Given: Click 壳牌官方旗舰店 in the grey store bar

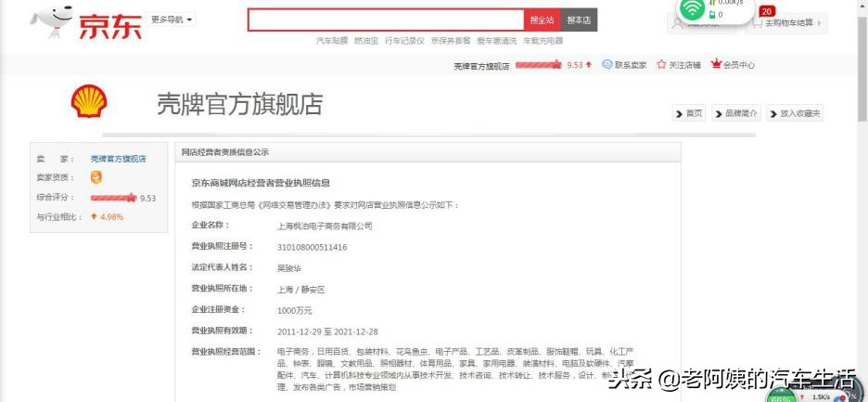Looking at the screenshot, I should click(x=481, y=65).
